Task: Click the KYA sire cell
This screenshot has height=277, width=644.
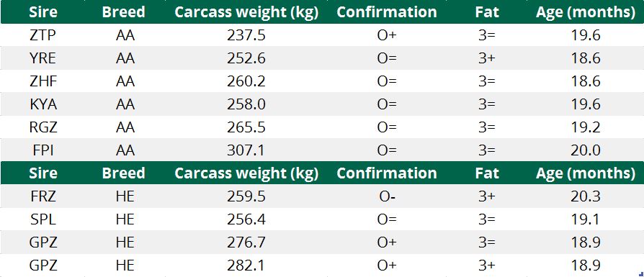Action: point(43,104)
